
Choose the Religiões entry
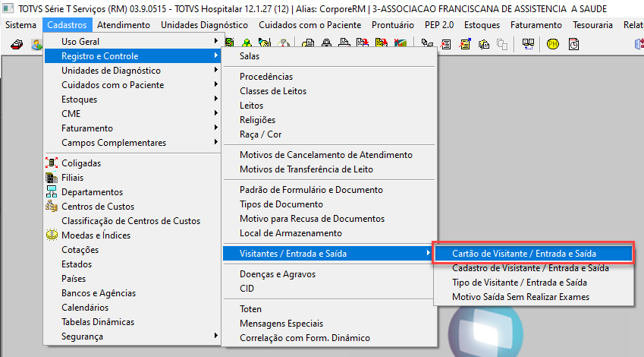(329, 120)
